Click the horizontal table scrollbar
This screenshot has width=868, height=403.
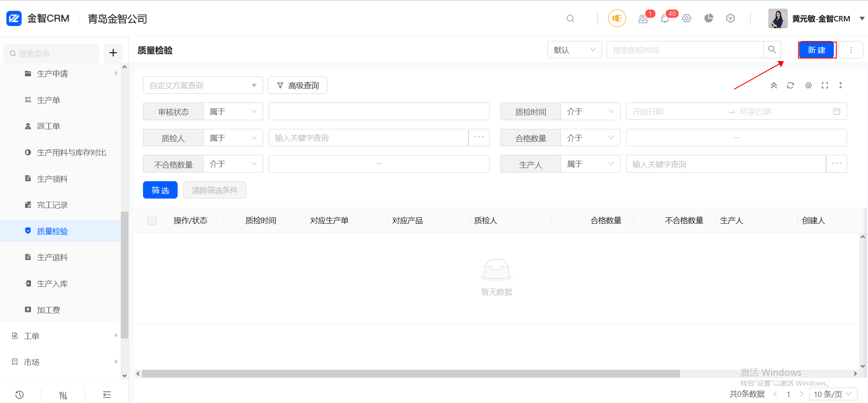coord(411,374)
